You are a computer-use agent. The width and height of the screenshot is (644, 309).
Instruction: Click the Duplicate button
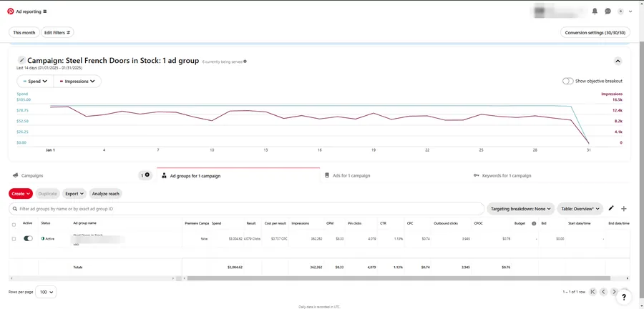[x=47, y=194]
